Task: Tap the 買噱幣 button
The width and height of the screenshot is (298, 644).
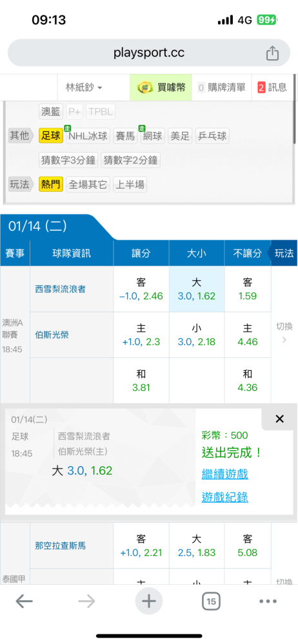Action: 161,88
